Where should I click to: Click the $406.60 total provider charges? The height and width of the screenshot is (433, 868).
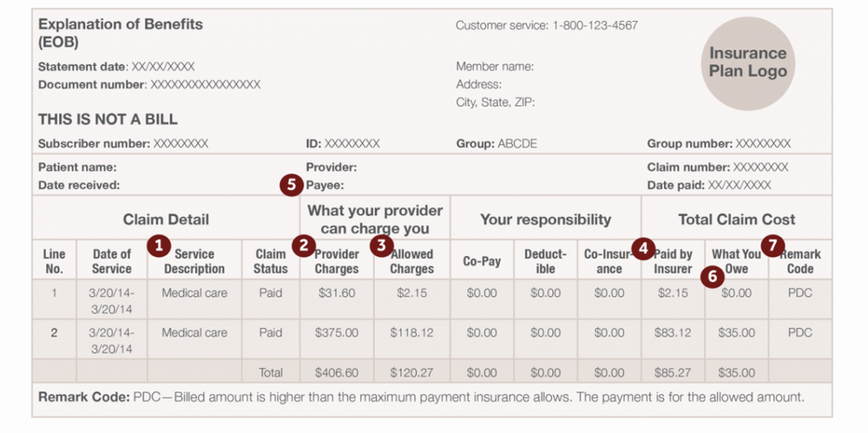(337, 372)
